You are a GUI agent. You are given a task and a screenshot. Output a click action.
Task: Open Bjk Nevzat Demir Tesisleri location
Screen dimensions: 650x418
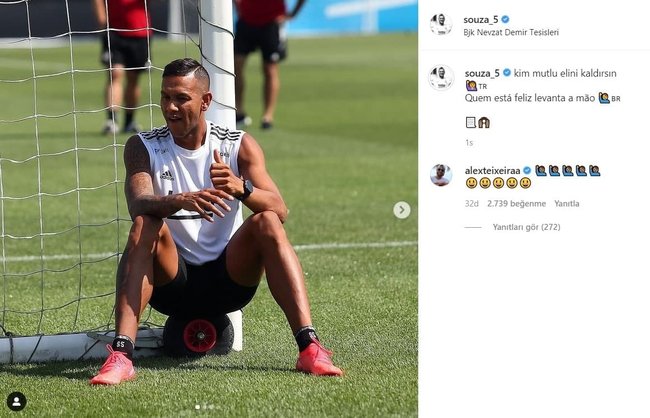(x=511, y=32)
